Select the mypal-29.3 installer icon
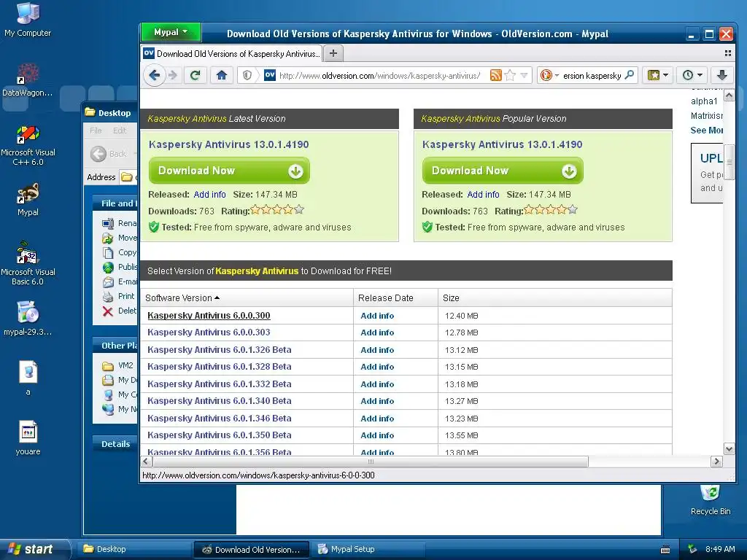This screenshot has height=560, width=747. 28,318
